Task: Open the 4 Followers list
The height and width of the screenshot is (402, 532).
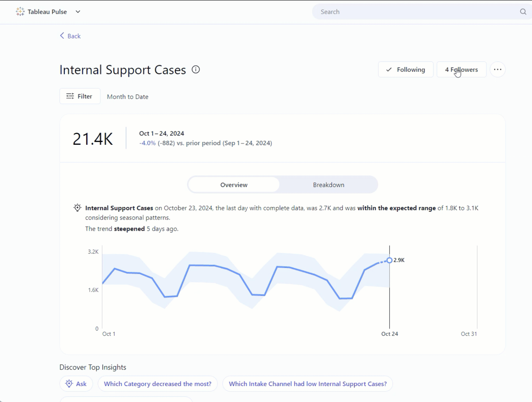Action: point(461,70)
